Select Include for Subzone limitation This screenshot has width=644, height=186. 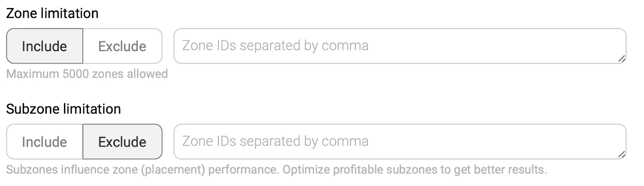pyautogui.click(x=44, y=142)
